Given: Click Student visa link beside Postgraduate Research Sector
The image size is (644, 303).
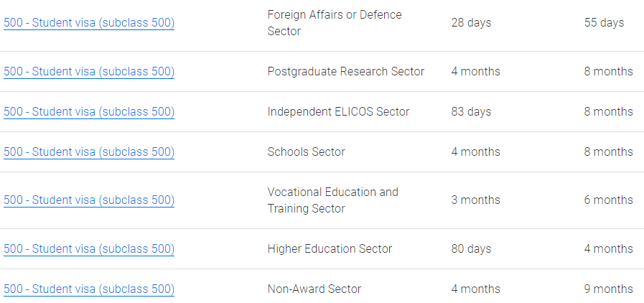Looking at the screenshot, I should coord(89,72).
